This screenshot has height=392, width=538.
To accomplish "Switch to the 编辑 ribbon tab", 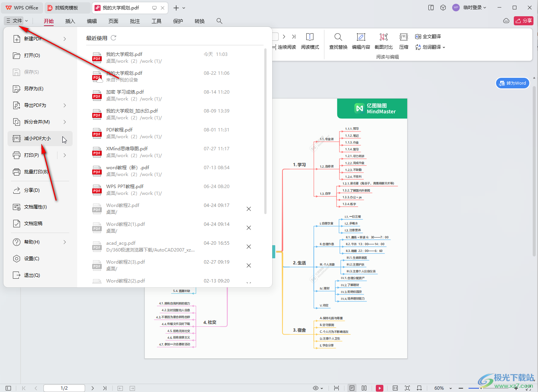I will click(92, 21).
